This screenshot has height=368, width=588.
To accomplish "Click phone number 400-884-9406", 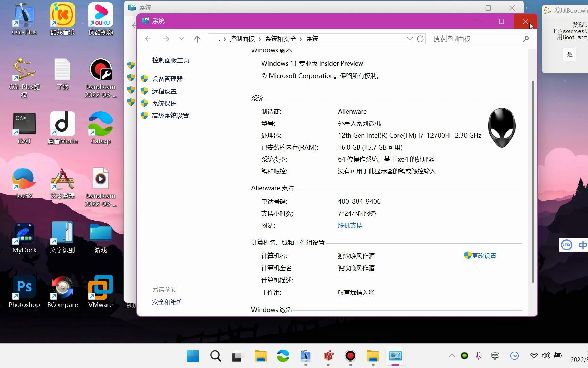I will pos(359,202).
